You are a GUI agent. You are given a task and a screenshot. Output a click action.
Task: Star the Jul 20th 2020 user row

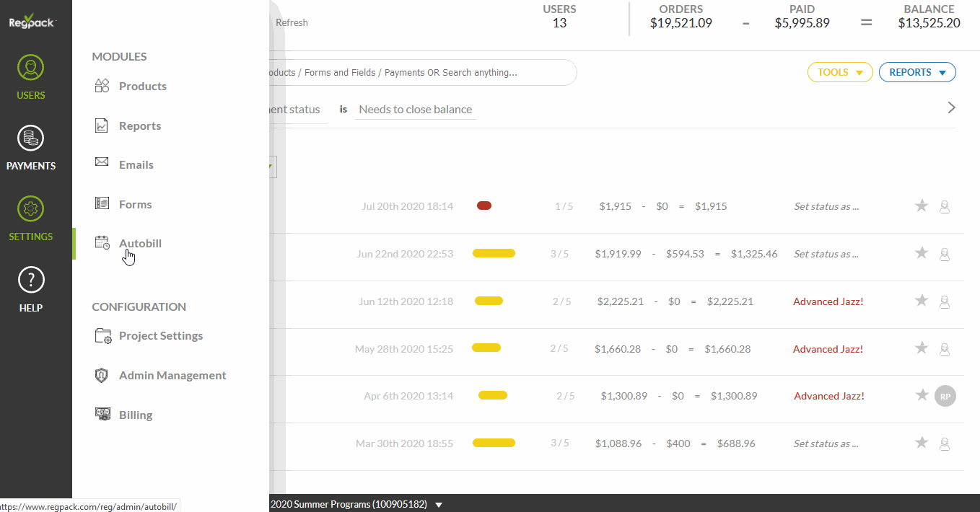click(921, 206)
